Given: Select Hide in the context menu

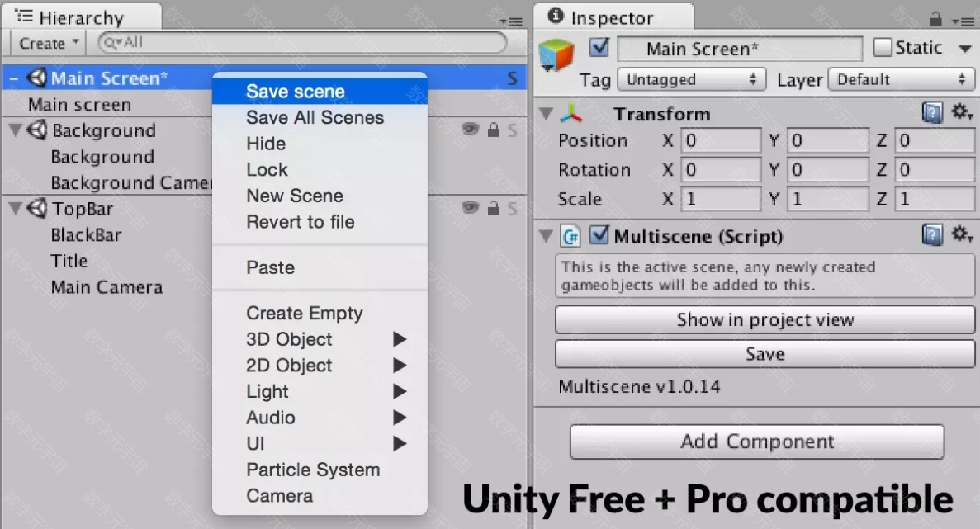Looking at the screenshot, I should (320, 144).
